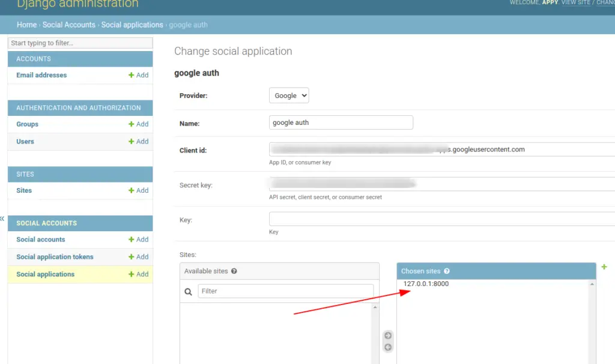This screenshot has height=364, width=615.
Task: Open Social Accounts breadcrumb link
Action: point(68,25)
